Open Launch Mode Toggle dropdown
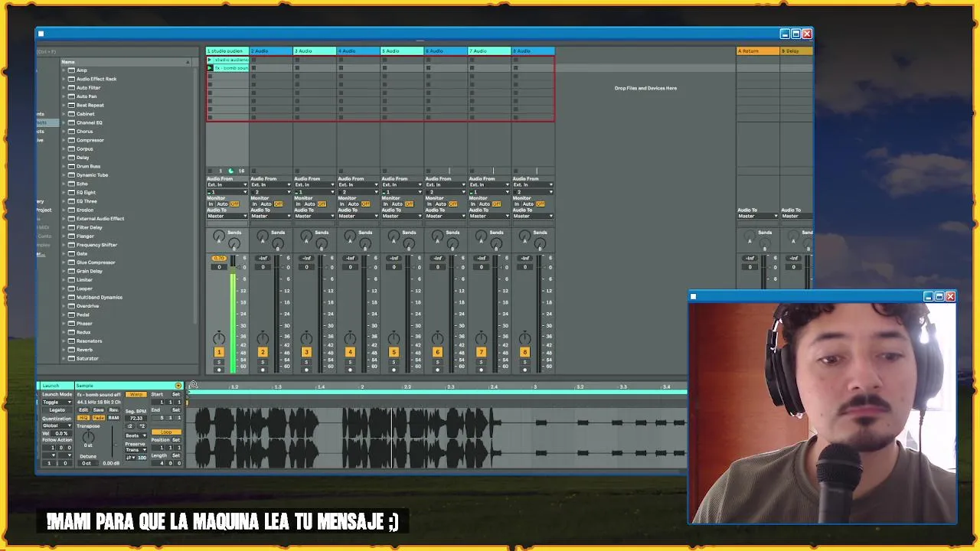This screenshot has width=980, height=551. click(57, 402)
